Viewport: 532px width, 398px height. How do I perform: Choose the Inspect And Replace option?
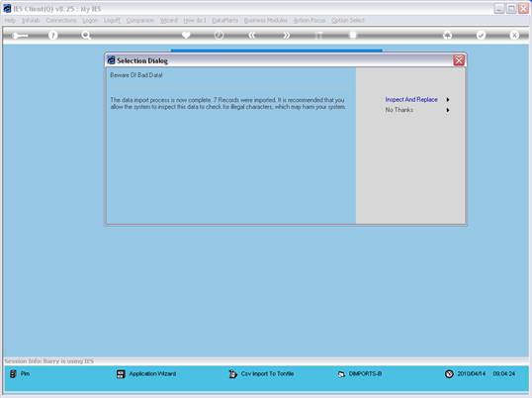(x=411, y=99)
